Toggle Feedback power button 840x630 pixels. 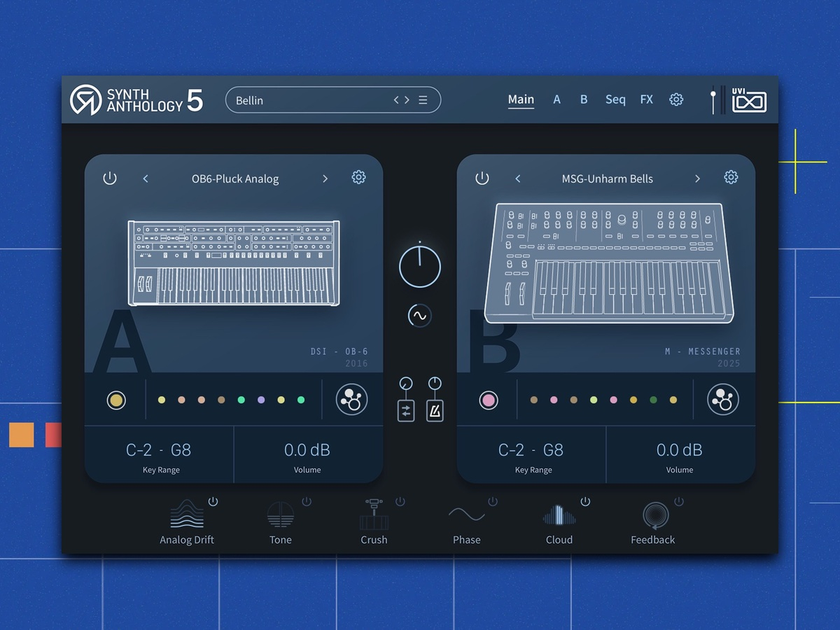[x=678, y=501]
